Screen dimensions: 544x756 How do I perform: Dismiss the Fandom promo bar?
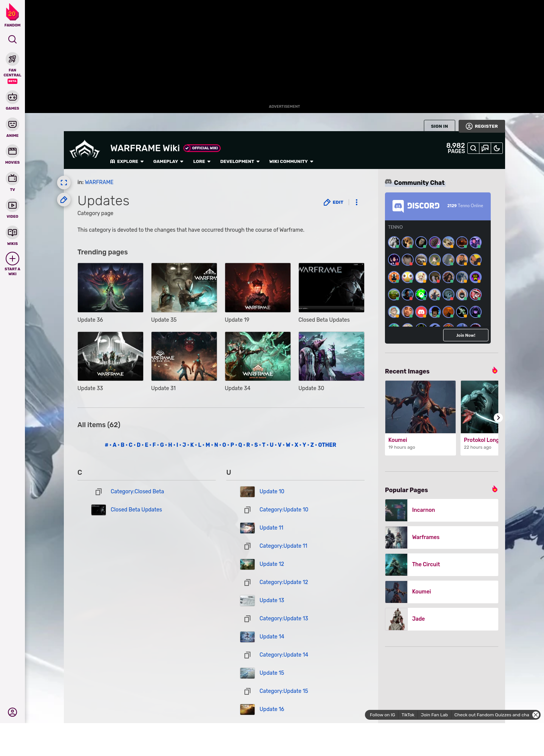coord(536,715)
